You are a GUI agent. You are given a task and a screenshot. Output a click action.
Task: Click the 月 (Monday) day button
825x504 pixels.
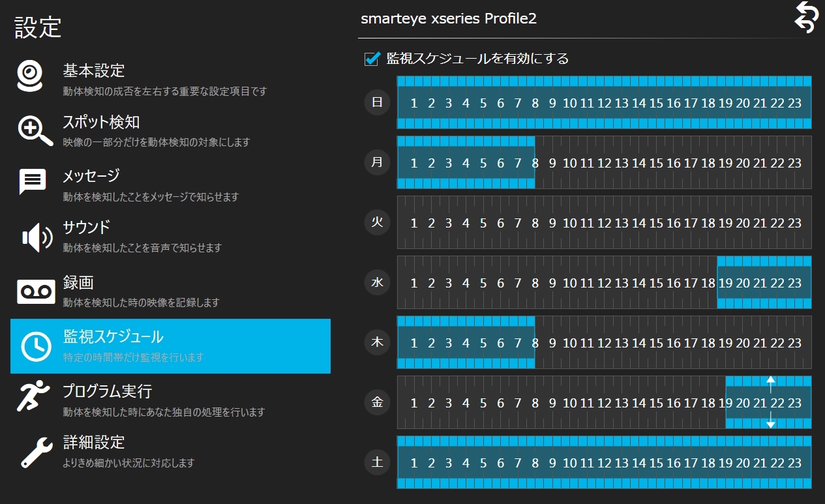[x=377, y=162]
